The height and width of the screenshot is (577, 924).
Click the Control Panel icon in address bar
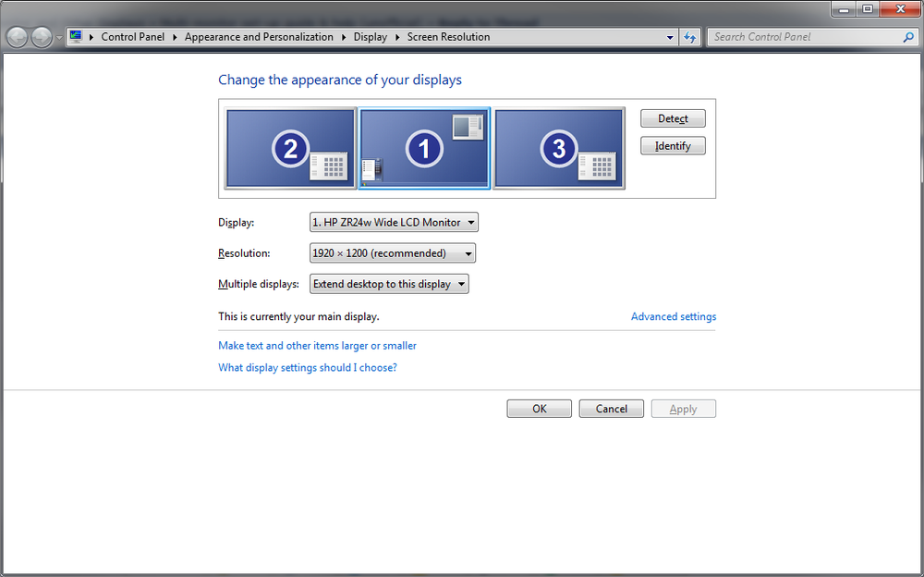click(76, 37)
